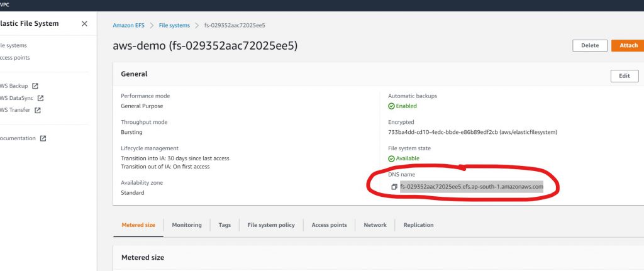Click external link icon beside AWS Backup

(x=35, y=86)
